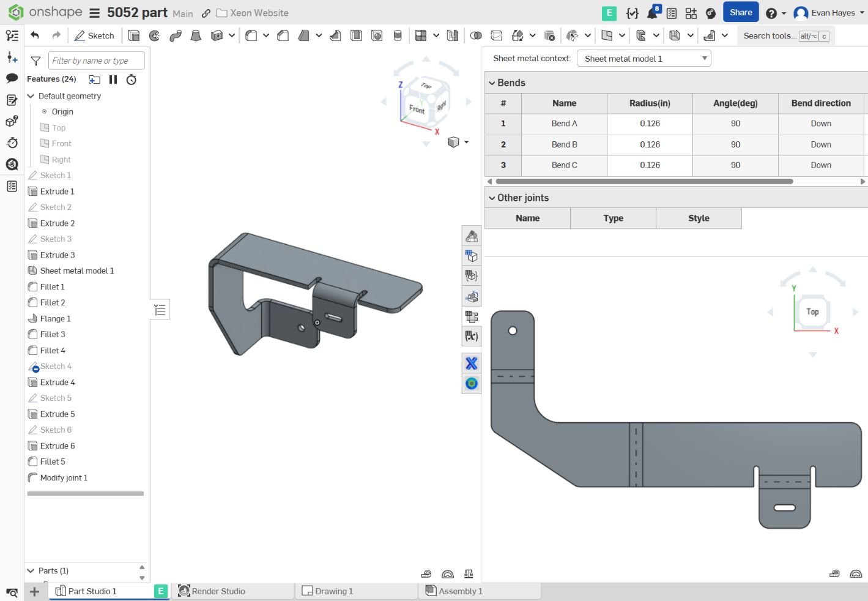The width and height of the screenshot is (868, 601).
Task: Click the Main branch label
Action: tap(182, 13)
